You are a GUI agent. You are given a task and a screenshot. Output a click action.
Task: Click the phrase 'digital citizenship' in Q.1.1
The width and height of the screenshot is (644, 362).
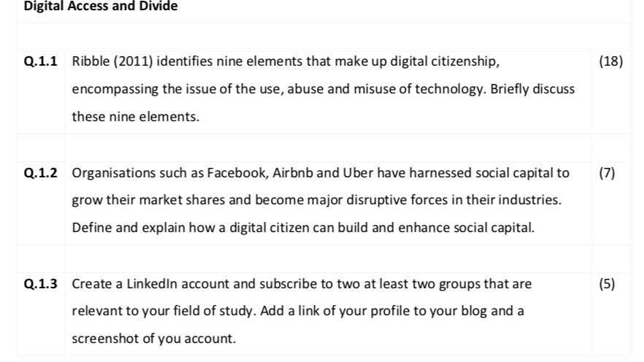(x=443, y=61)
